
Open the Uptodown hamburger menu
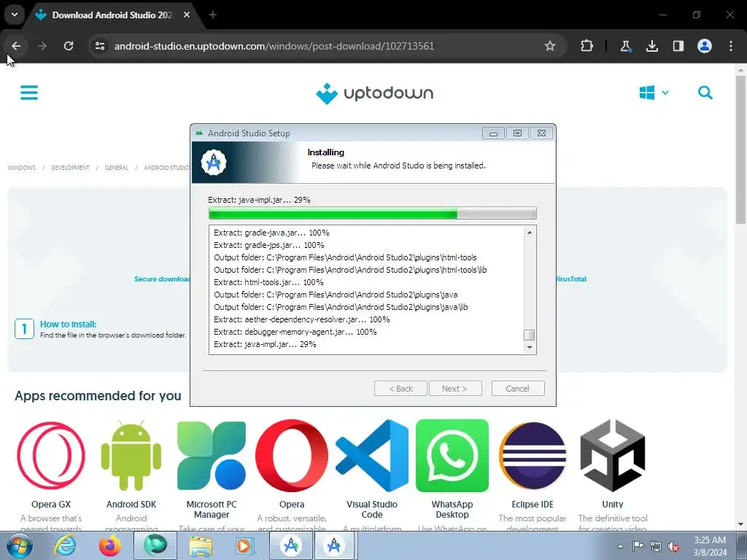coord(29,93)
